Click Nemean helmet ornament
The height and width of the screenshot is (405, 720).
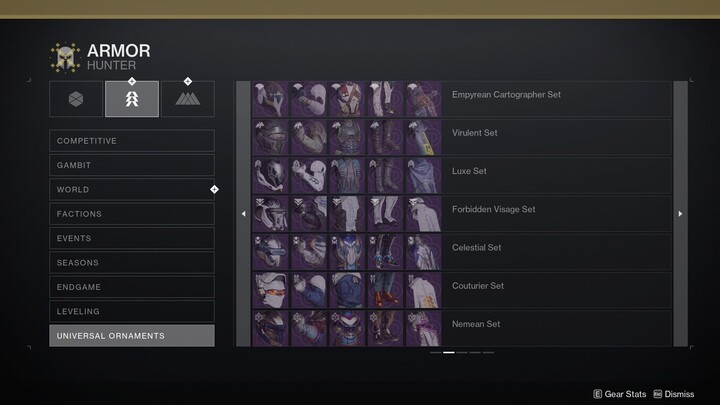point(271,328)
